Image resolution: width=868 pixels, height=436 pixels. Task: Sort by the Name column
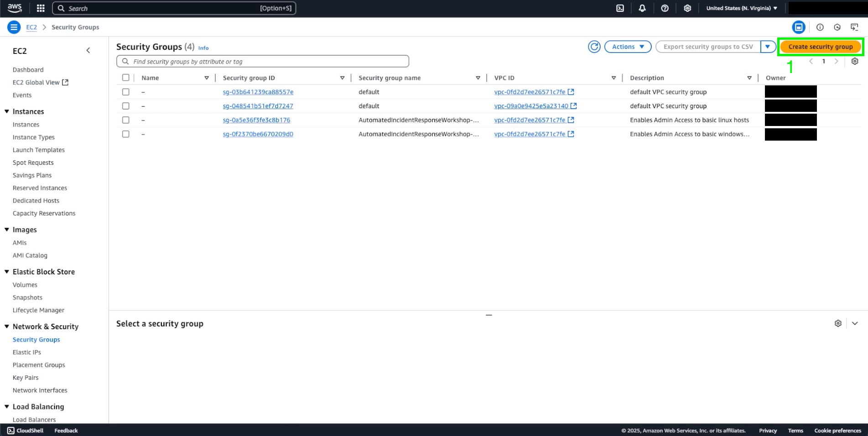click(x=207, y=78)
